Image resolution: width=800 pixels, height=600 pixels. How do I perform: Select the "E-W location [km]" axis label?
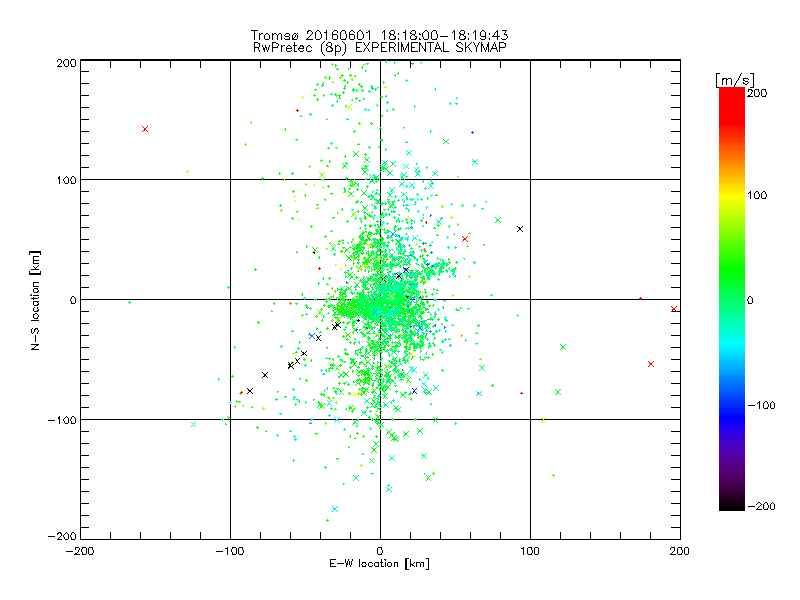[380, 563]
